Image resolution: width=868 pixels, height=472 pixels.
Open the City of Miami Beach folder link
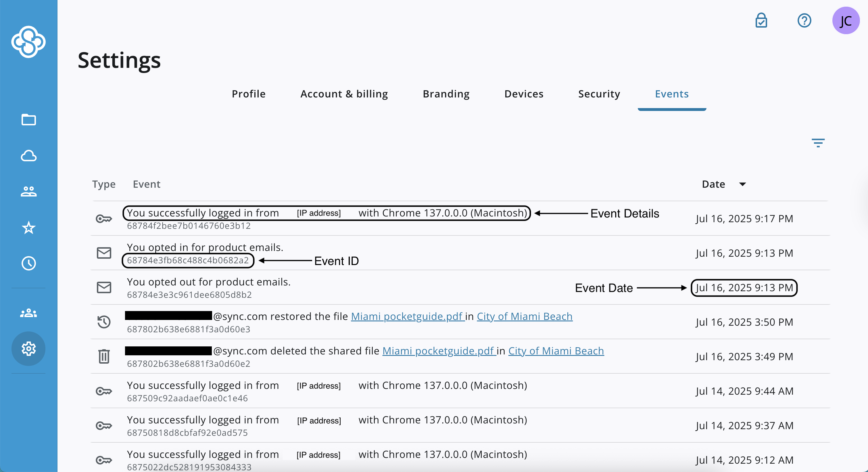(x=524, y=316)
